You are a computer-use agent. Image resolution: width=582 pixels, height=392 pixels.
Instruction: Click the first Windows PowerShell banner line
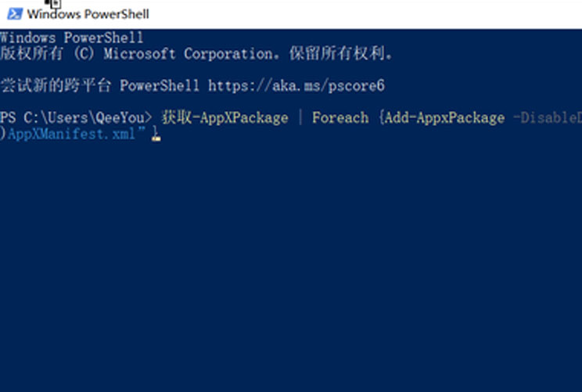72,38
